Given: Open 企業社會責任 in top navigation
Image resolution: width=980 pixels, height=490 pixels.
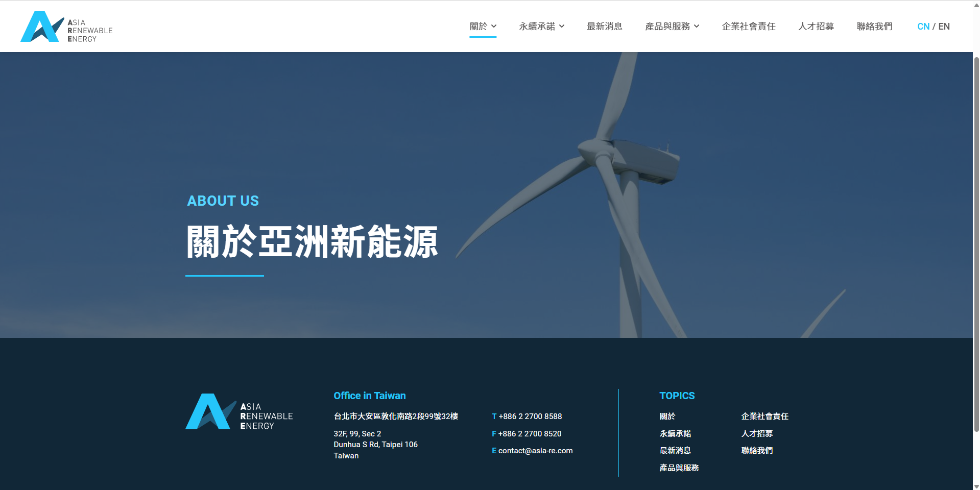Looking at the screenshot, I should 749,27.
